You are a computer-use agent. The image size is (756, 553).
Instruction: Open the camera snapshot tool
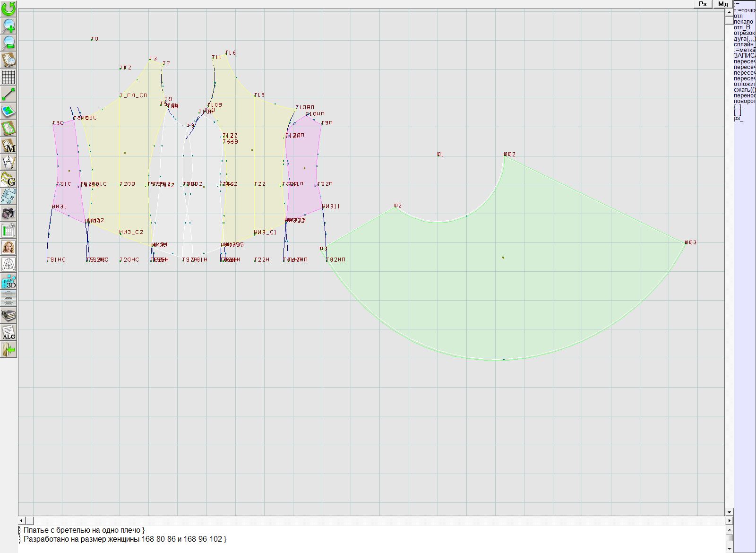(9, 213)
